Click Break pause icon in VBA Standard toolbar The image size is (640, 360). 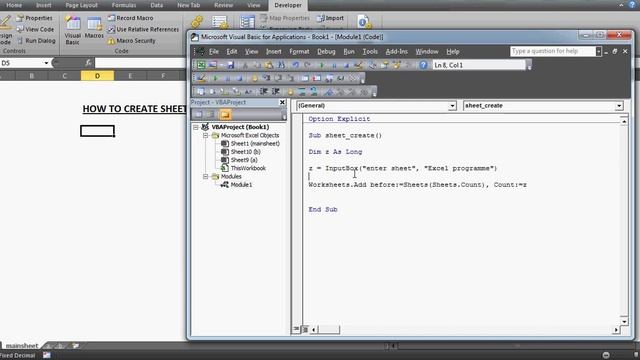tap(334, 65)
